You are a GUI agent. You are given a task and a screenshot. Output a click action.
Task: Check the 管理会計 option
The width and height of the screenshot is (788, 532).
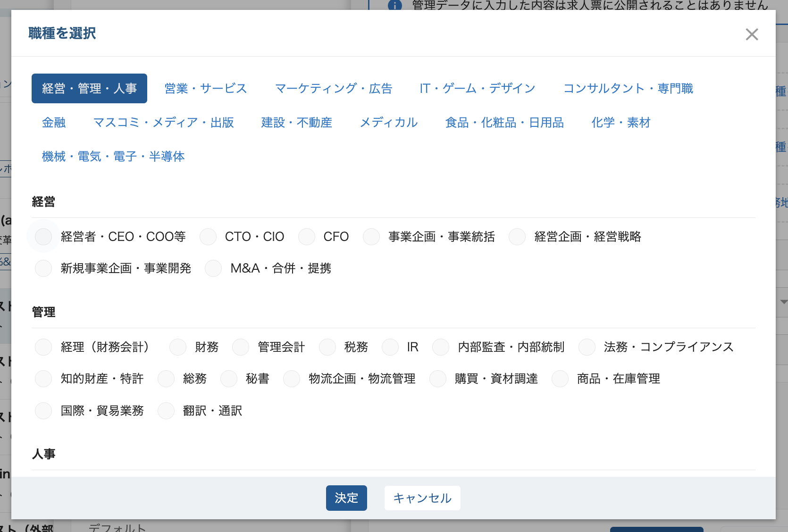pyautogui.click(x=241, y=347)
